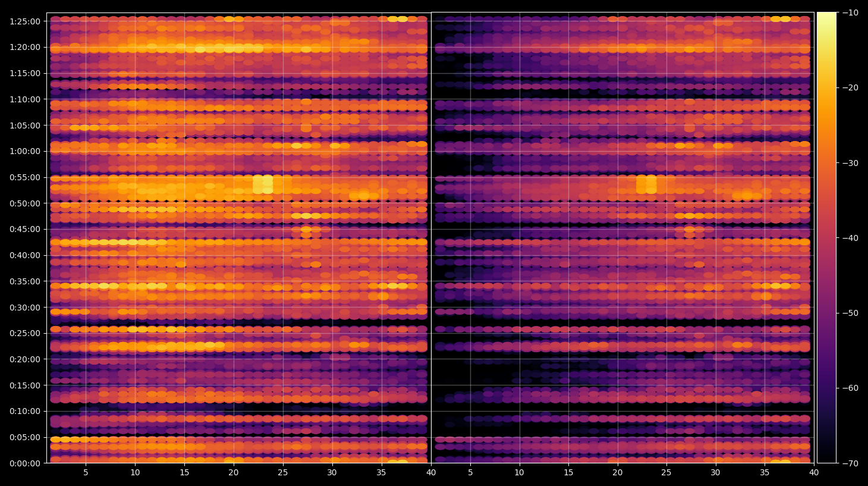The height and width of the screenshot is (486, 868).
Task: Click the left heatmap's x-axis label 25
Action: [x=282, y=473]
